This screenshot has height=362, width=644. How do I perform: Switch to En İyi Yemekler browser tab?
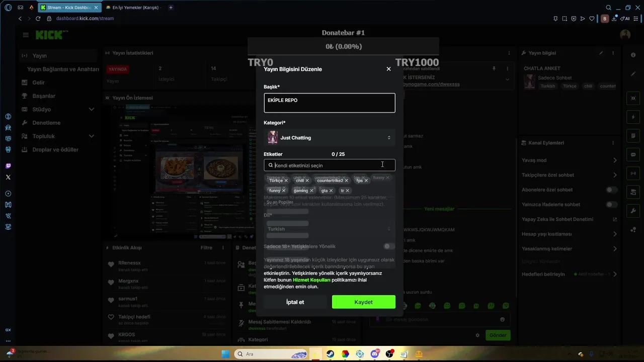pyautogui.click(x=133, y=8)
